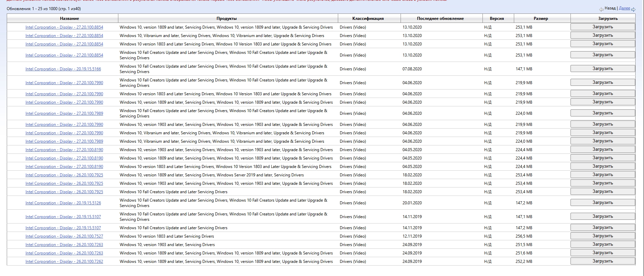Download the 251,5 MB driver dated 24.09.2019
The width and height of the screenshot is (644, 276).
click(x=603, y=244)
